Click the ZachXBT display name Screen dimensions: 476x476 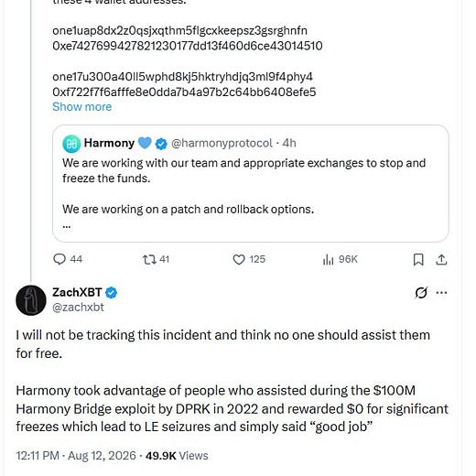tap(77, 292)
